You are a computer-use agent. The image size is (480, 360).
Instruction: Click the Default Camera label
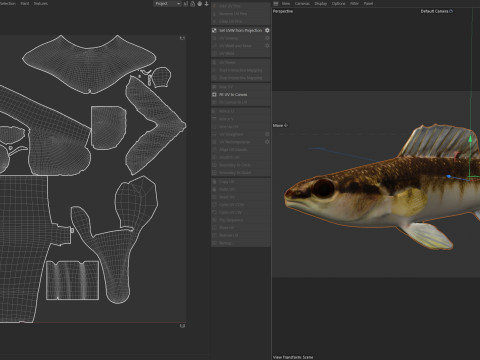434,11
